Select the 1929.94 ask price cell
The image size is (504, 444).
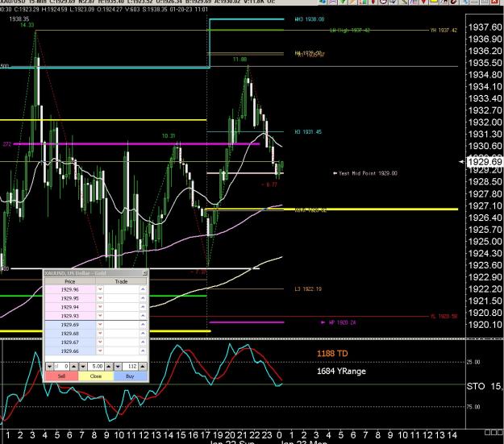click(70, 307)
